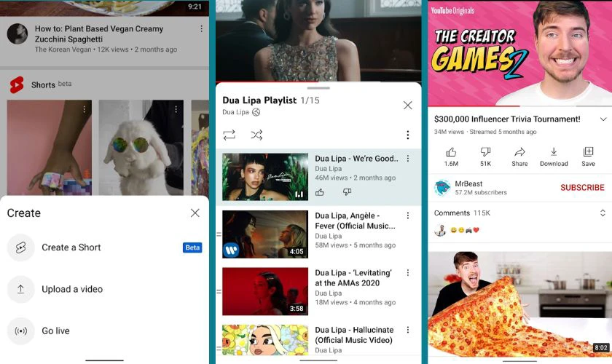
Task: Tap the Beta badge next to Create a Short
Action: 192,248
